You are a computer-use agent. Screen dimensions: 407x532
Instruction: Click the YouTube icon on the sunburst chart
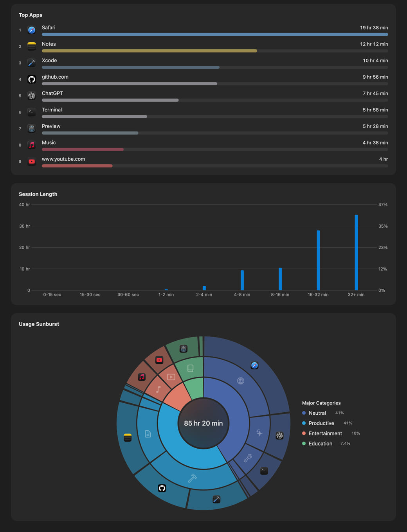click(x=159, y=360)
